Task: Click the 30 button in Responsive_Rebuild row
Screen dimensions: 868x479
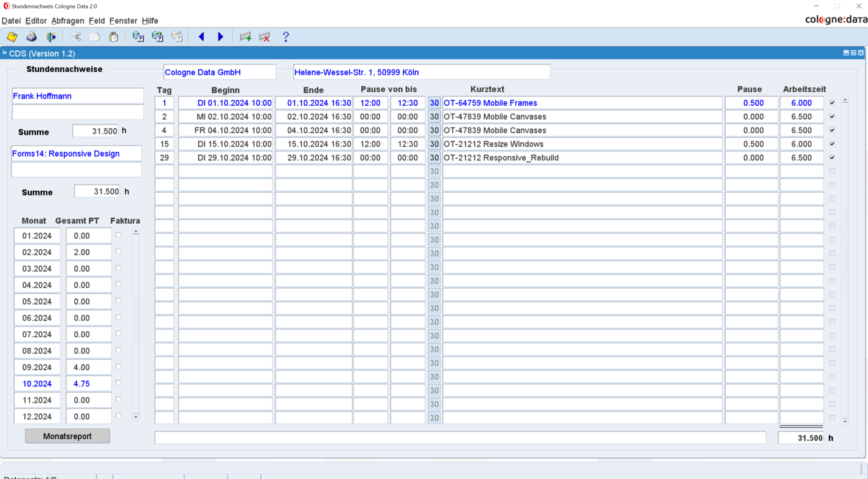Action: coord(434,158)
